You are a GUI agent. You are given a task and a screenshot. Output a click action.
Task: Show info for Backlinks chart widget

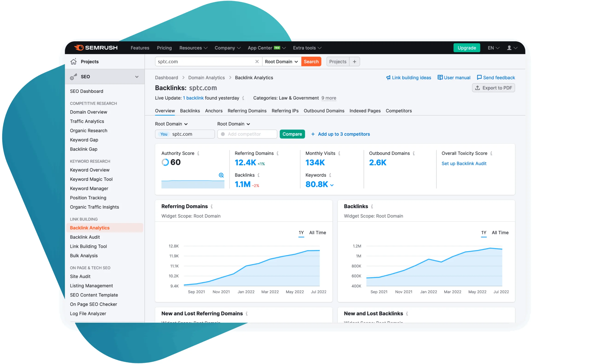coord(372,206)
